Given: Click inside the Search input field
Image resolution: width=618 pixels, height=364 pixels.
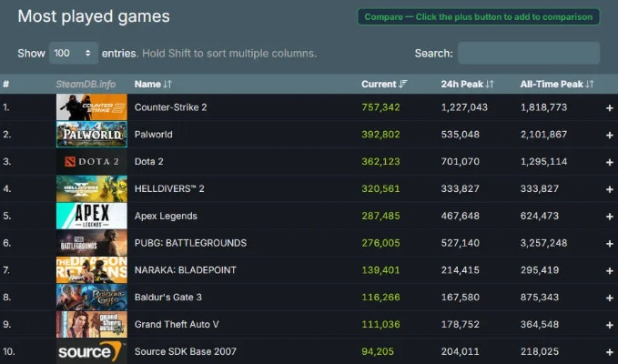Looking at the screenshot, I should coord(528,54).
